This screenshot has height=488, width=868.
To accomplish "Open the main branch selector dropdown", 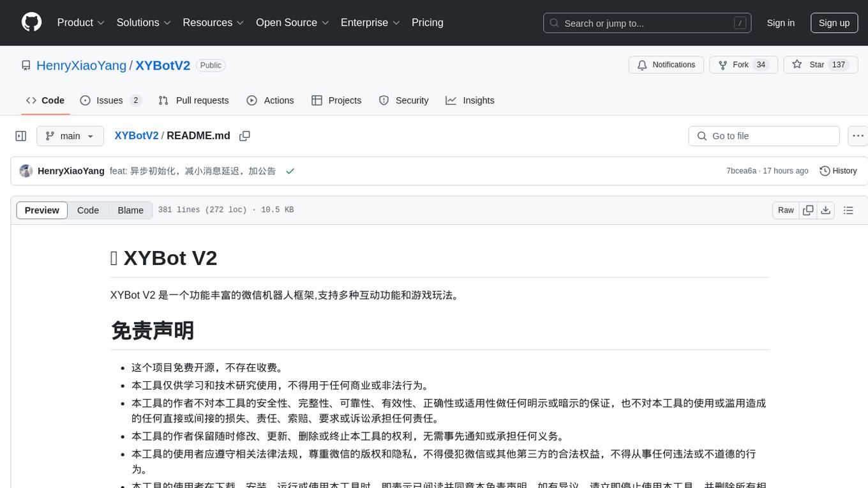I will [70, 136].
